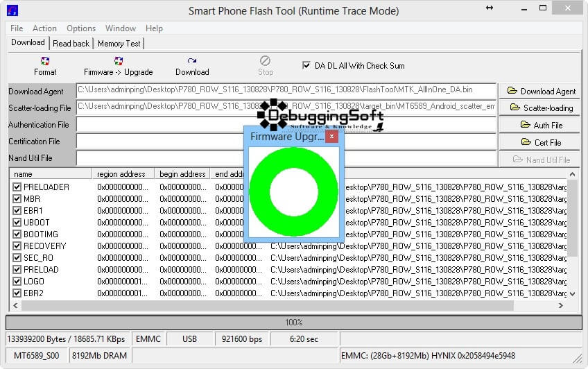Browse for a Cert File
Image resolution: width=588 pixels, height=369 pixels.
pos(539,142)
